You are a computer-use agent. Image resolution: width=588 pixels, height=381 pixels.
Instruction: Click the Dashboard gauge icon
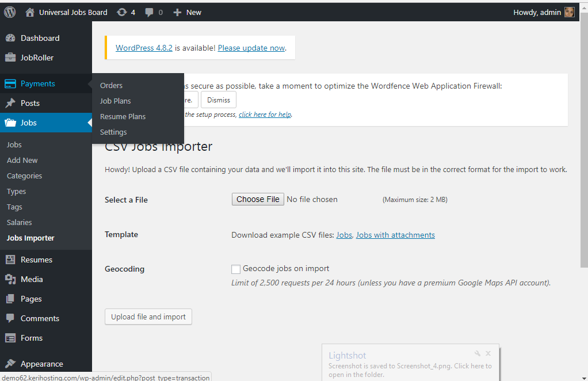tap(10, 38)
